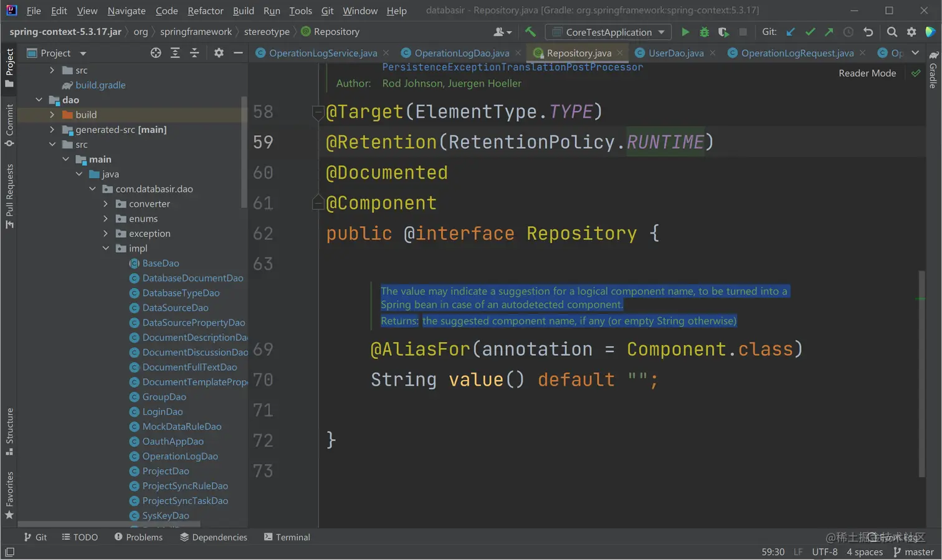Expand the converter folder
The height and width of the screenshot is (560, 942).
(x=105, y=204)
